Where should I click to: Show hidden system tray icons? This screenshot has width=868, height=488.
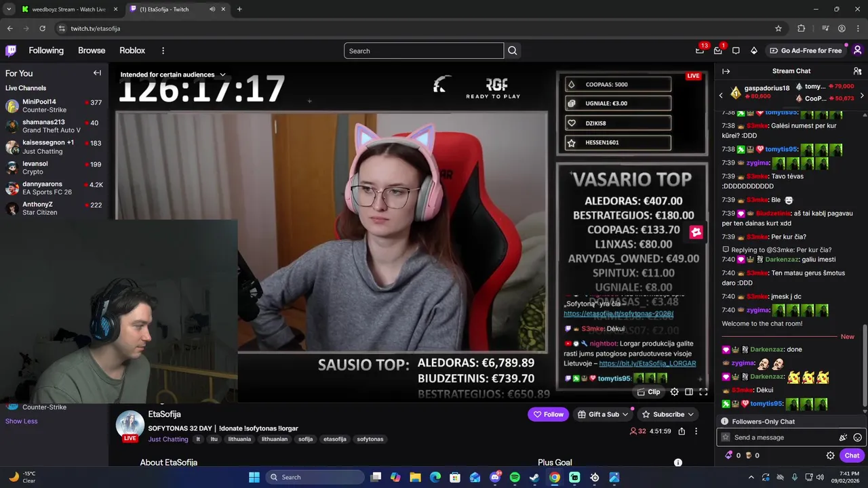pyautogui.click(x=750, y=477)
